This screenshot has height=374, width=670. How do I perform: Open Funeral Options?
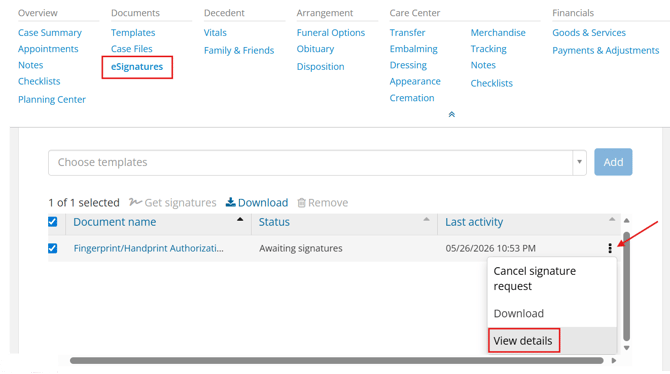[x=331, y=32]
